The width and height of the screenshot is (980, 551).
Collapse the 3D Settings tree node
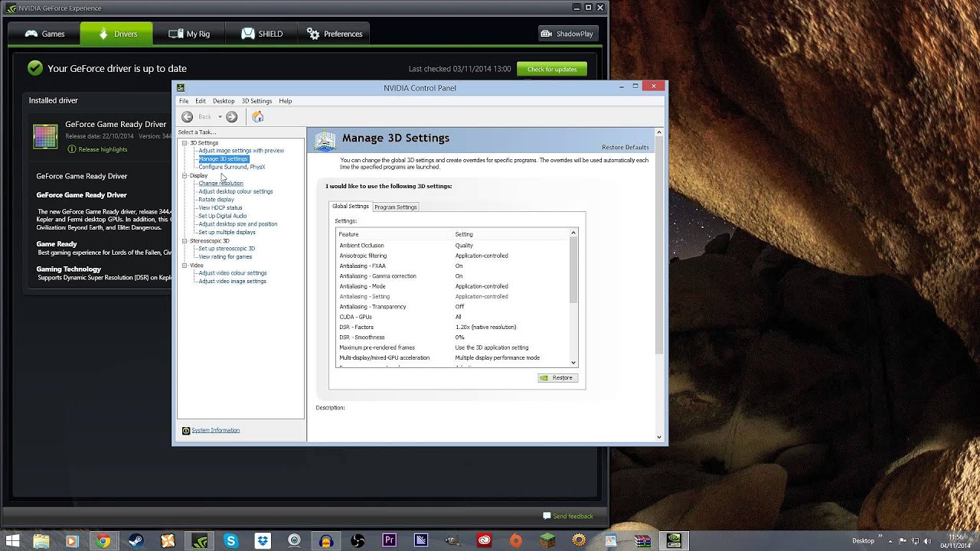(x=185, y=143)
